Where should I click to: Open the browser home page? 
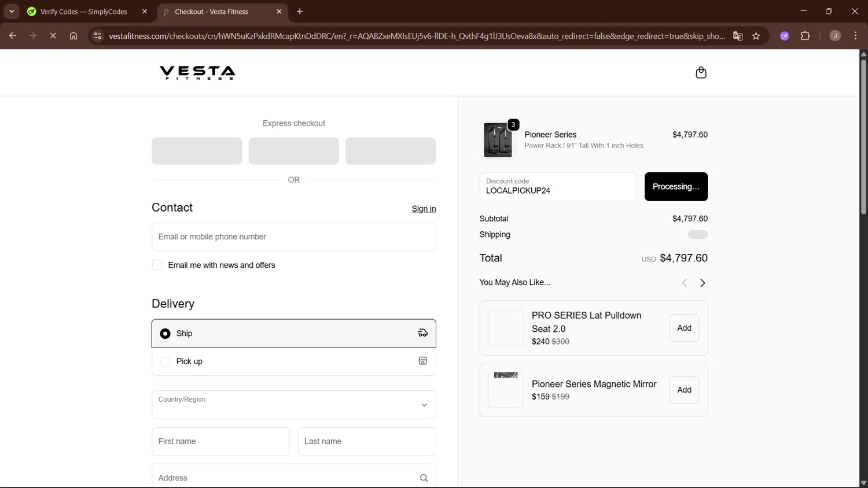(73, 36)
